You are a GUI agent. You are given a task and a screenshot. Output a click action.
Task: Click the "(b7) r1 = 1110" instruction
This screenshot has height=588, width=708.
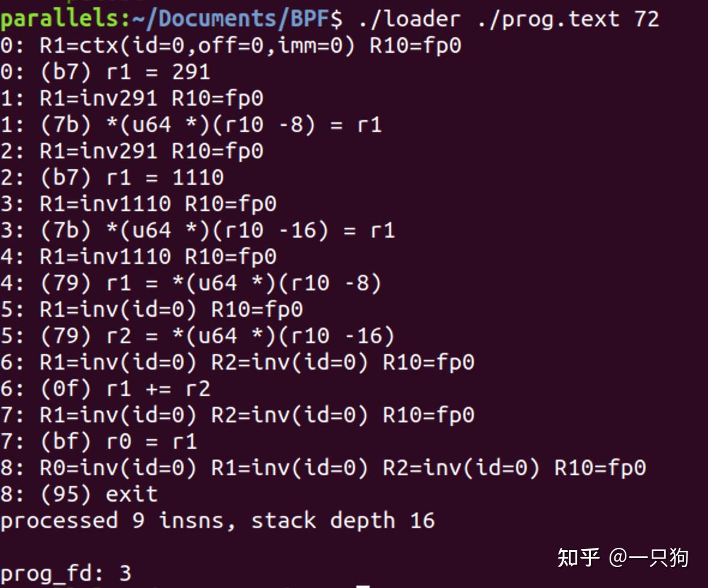pos(131,177)
